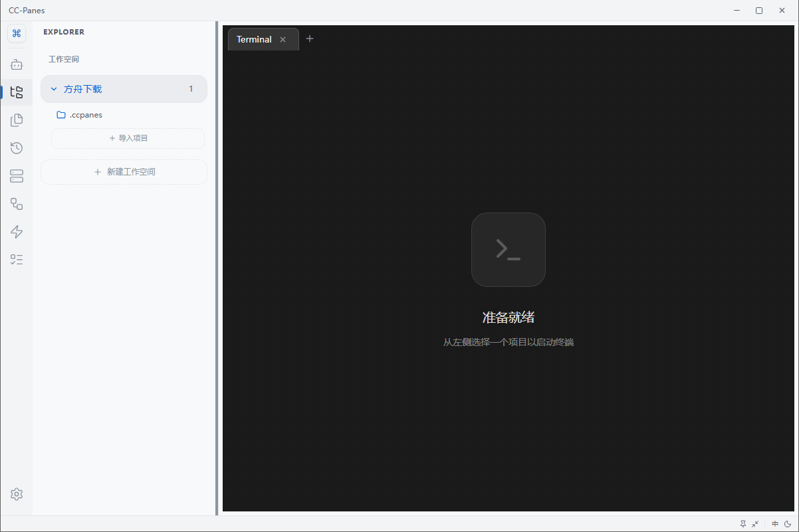Open the history panel using the clock icon

click(17, 147)
